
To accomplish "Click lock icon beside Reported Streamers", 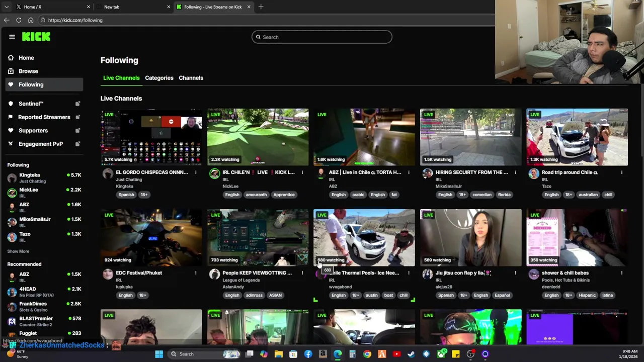I will (77, 117).
